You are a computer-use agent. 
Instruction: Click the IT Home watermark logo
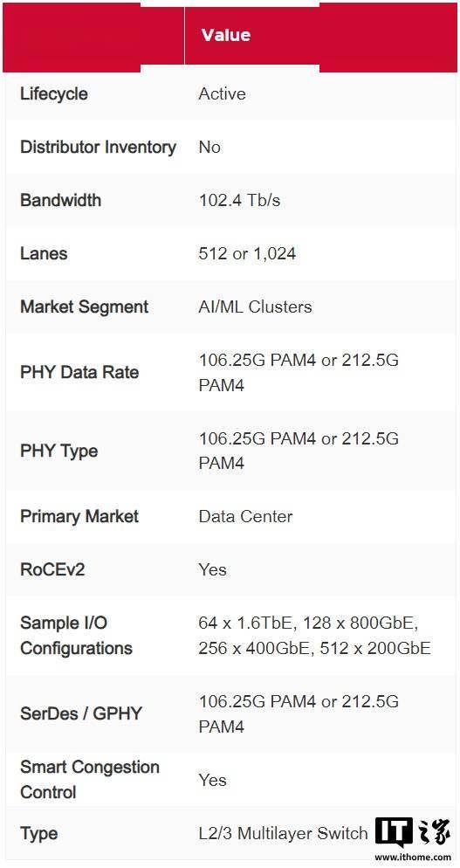(x=412, y=832)
